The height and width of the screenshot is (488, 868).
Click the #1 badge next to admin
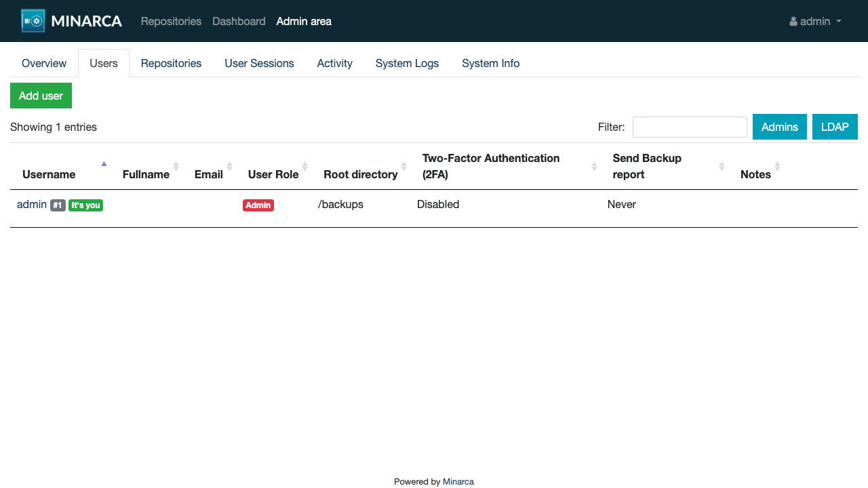[58, 205]
